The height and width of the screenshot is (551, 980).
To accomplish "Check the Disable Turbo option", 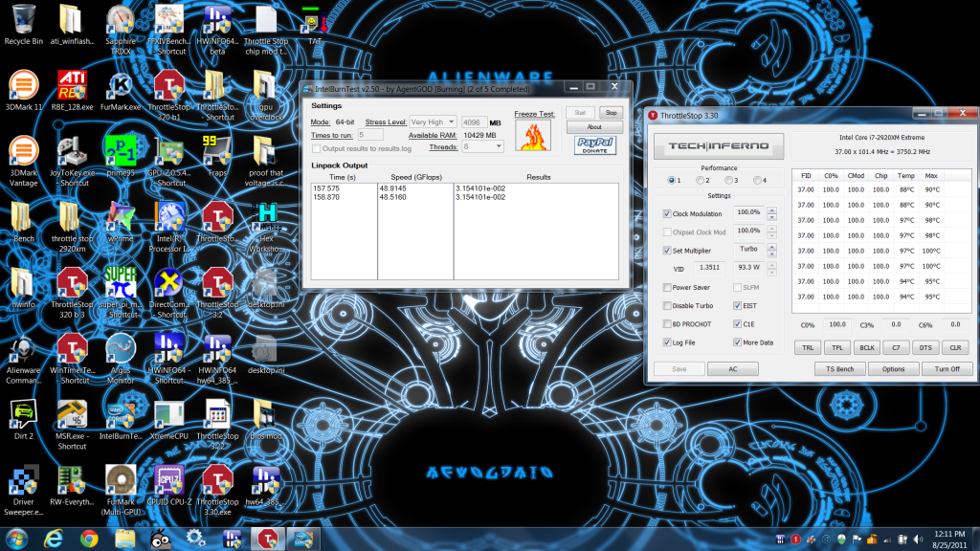I will tap(667, 305).
